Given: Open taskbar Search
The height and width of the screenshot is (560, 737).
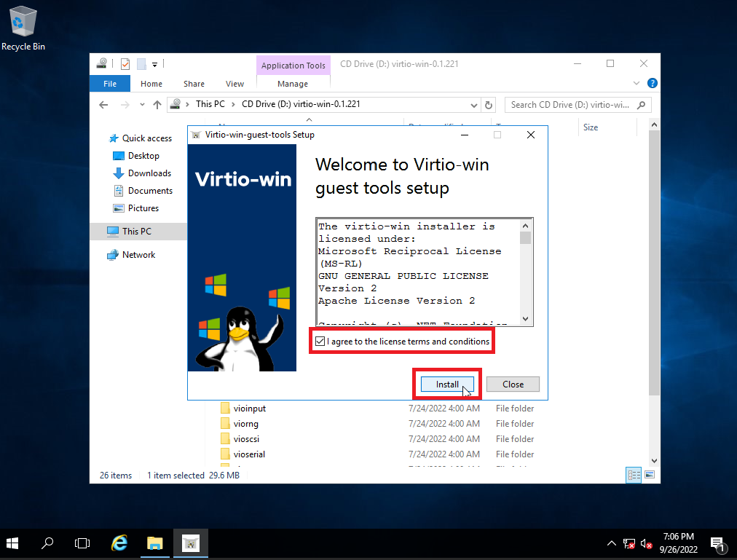Looking at the screenshot, I should (47, 543).
